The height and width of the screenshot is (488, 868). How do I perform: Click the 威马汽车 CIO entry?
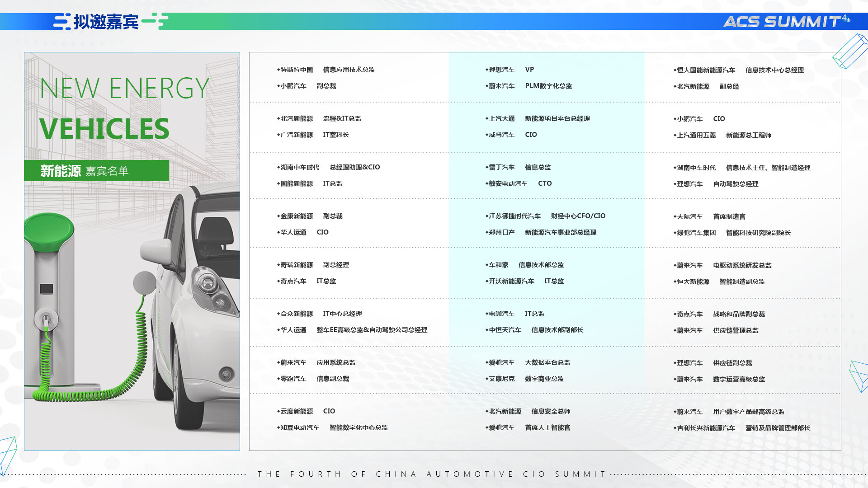click(511, 135)
